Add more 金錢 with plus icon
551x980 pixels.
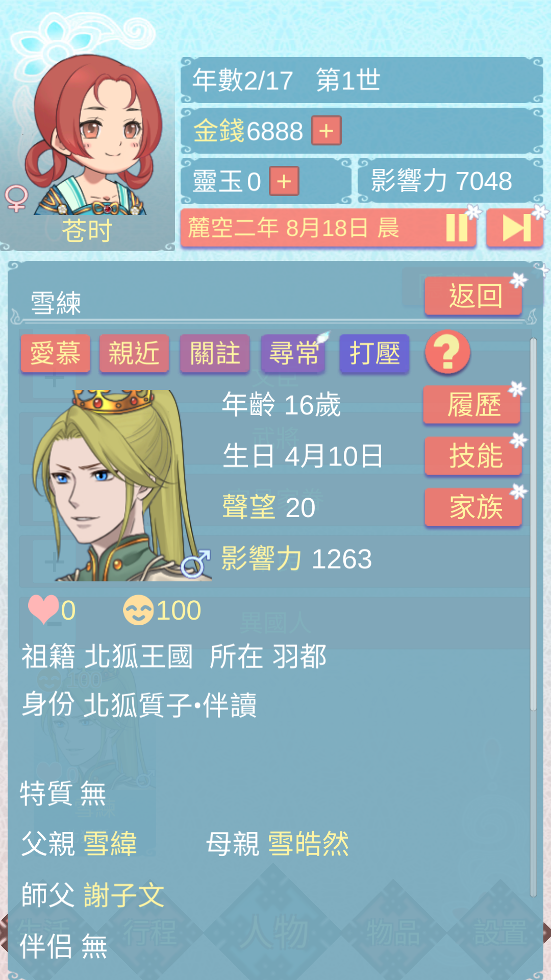[327, 131]
